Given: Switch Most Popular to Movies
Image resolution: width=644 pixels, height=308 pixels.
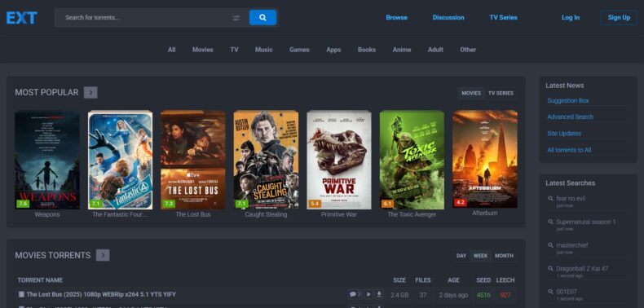Looking at the screenshot, I should click(x=471, y=93).
